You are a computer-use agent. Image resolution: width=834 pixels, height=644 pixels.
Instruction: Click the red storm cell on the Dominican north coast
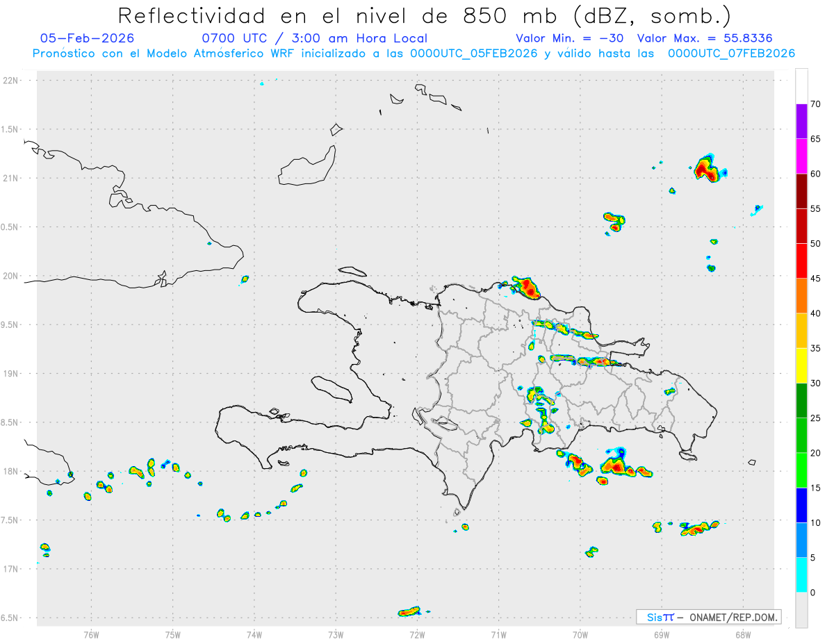pos(527,287)
